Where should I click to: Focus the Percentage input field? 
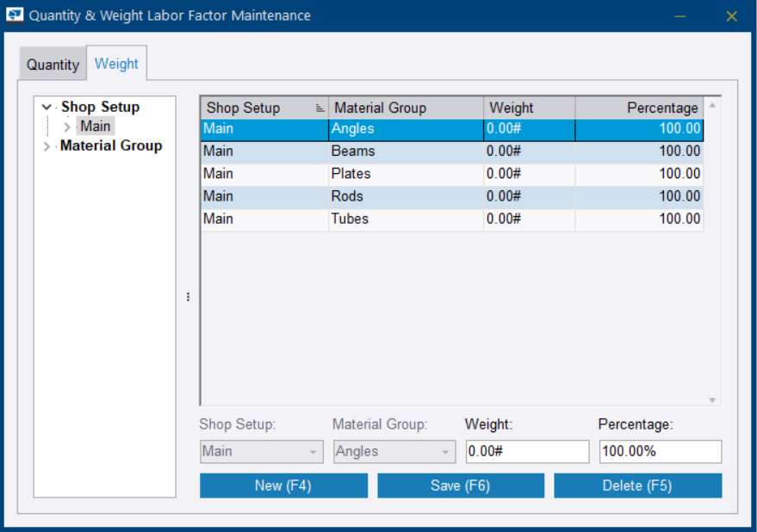click(660, 452)
